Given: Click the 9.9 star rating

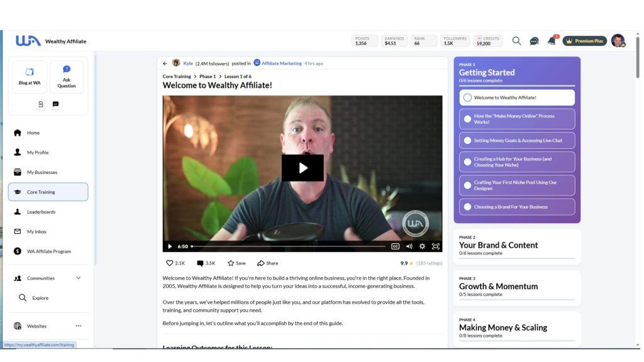Looking at the screenshot, I should [x=407, y=263].
